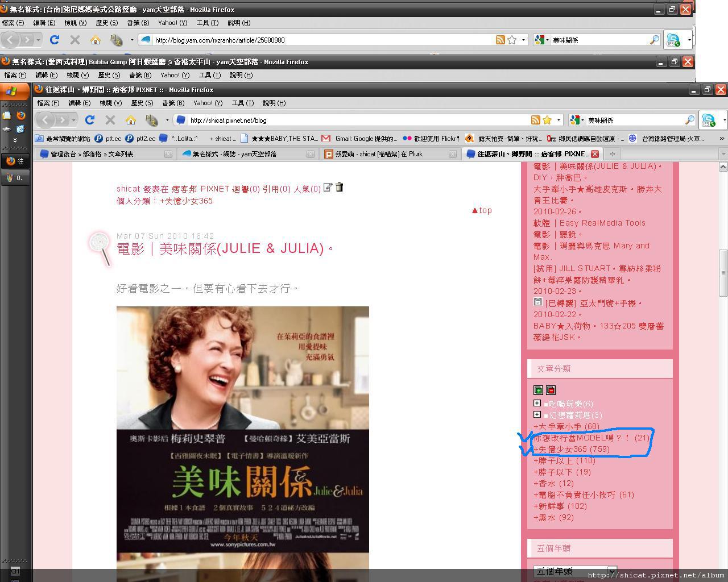
Task: Show more bookmarks chevron in bookmarks toolbar
Action: [x=722, y=138]
